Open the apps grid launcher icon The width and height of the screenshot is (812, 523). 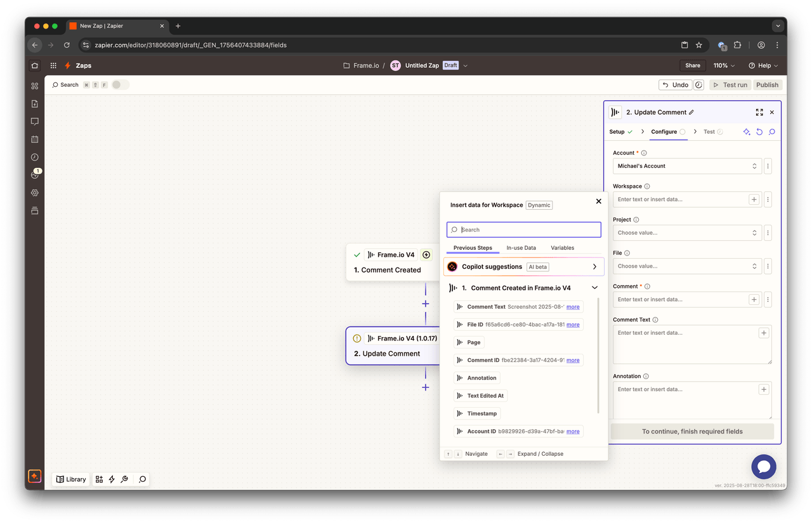point(53,65)
